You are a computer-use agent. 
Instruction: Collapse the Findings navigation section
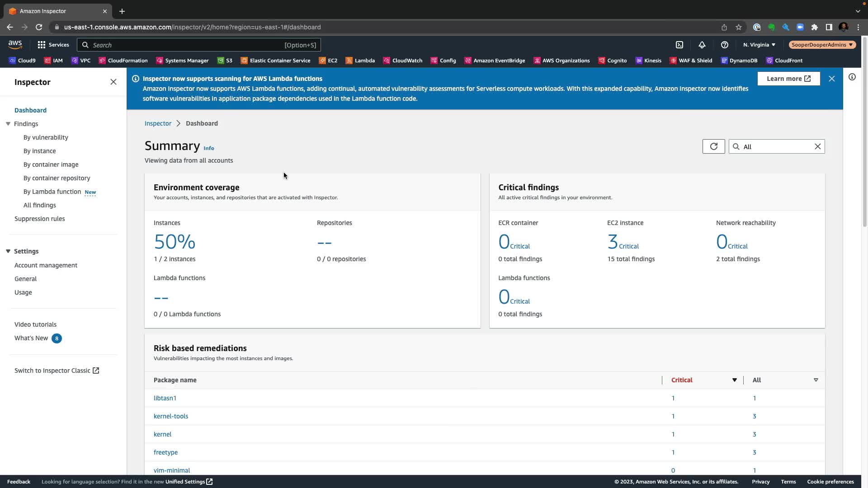[x=8, y=124]
